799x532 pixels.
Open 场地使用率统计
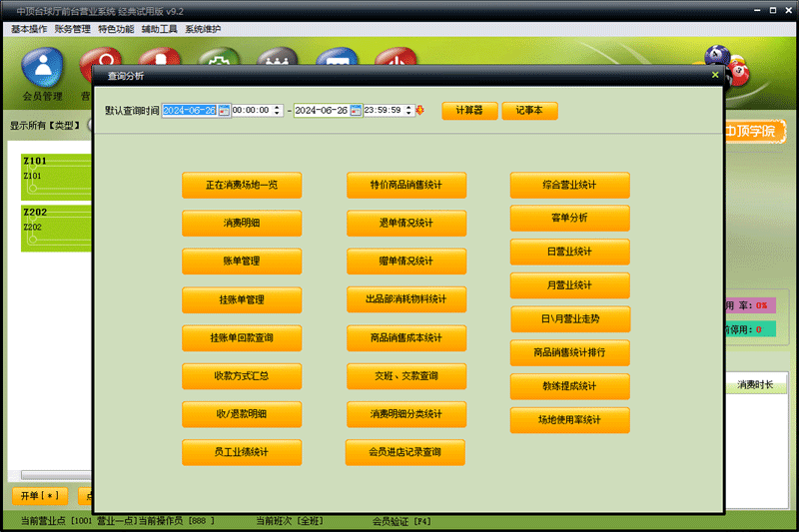tap(569, 420)
